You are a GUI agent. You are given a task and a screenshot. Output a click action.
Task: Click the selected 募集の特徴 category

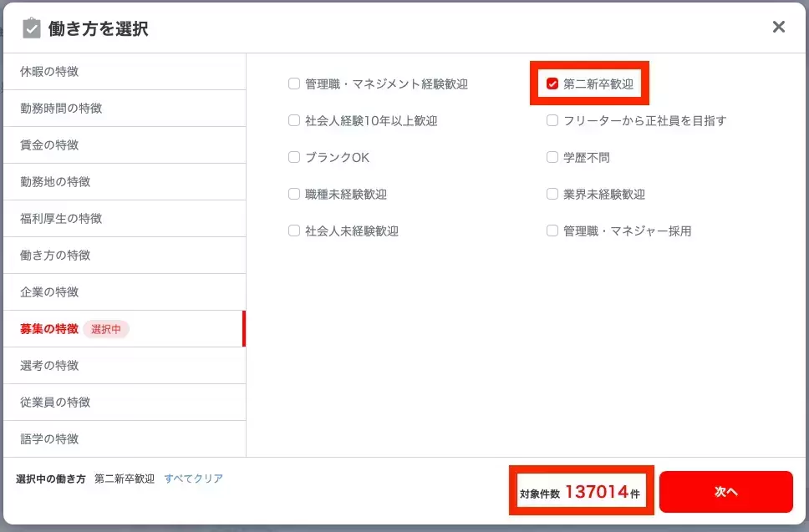click(125, 328)
